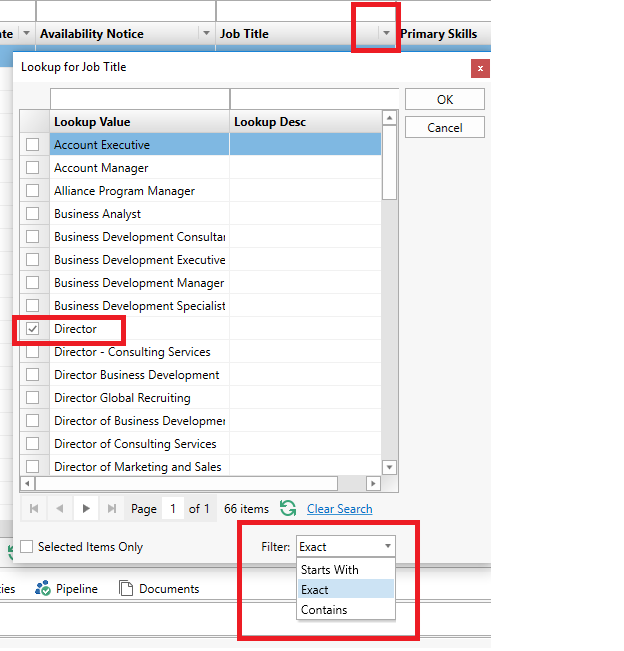The width and height of the screenshot is (624, 651).
Task: Uncheck the Director checkbox
Action: 32,329
